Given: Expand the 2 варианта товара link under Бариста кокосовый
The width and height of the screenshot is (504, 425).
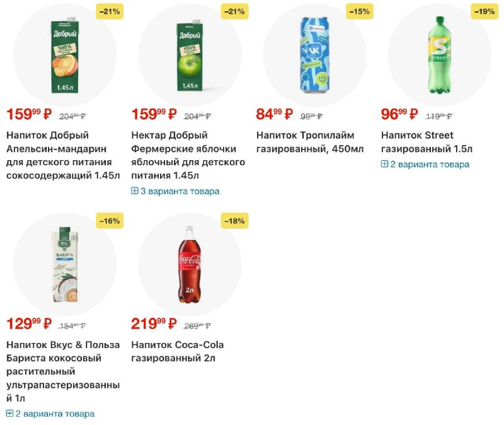Looking at the screenshot, I should (55, 414).
